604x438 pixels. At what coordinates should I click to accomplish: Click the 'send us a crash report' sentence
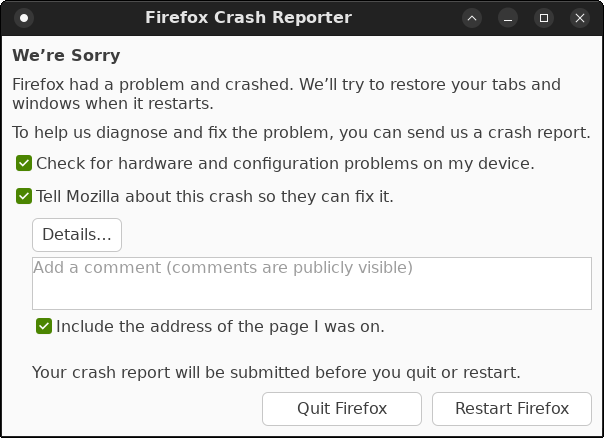[301, 132]
